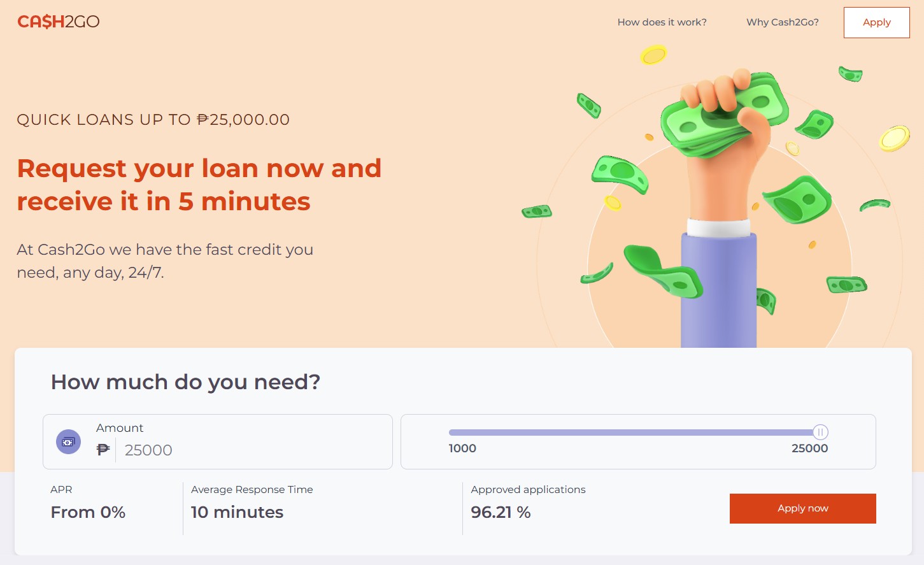Click the '25000' maximum slider label
The image size is (924, 565).
(x=809, y=448)
